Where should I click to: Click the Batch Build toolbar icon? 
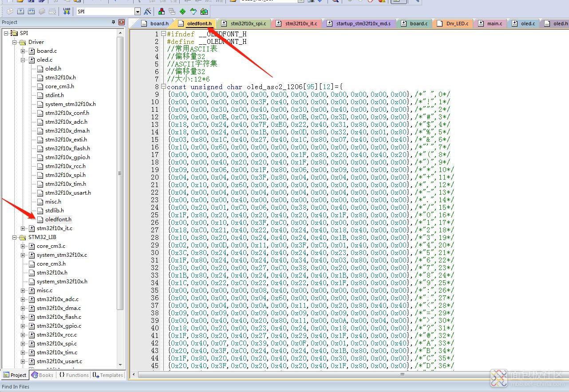[42, 11]
